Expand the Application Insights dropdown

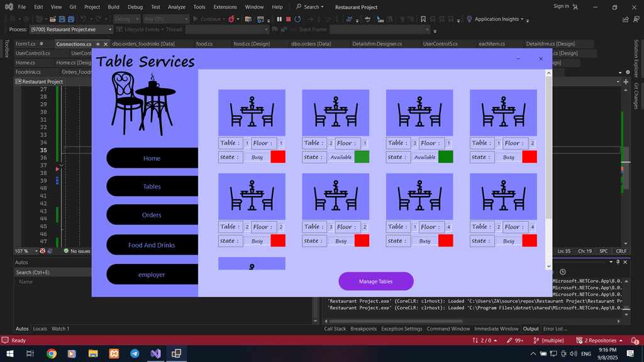click(522, 19)
